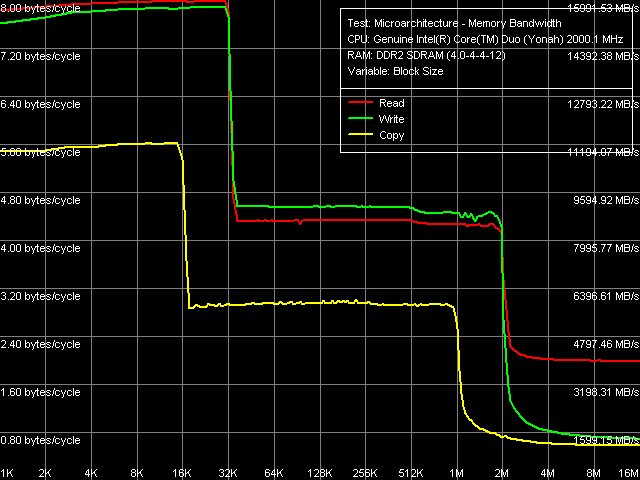Select the Read legend label
This screenshot has width=640, height=480.
[x=391, y=103]
